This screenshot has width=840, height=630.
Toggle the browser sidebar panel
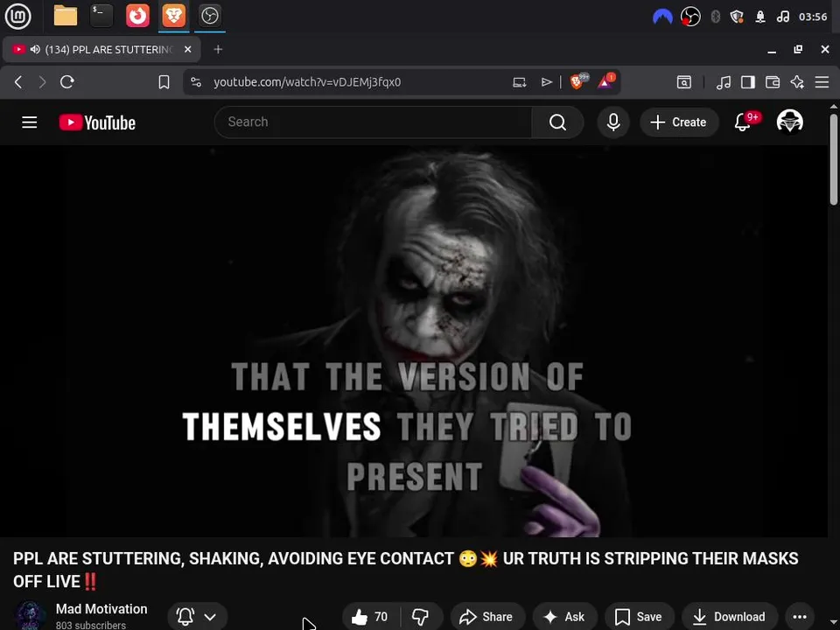[748, 82]
